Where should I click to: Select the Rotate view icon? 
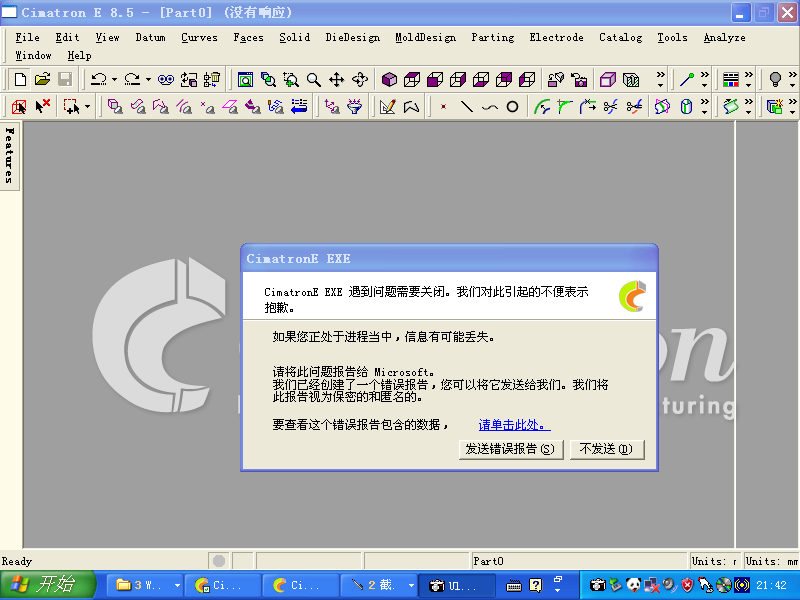(360, 80)
